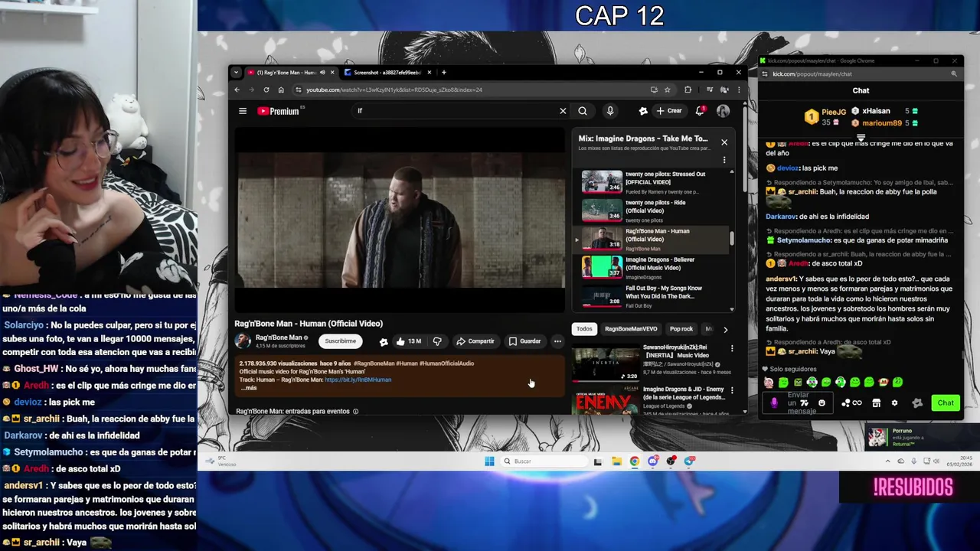Play twenty one pilots Ride from playlist
The height and width of the screenshot is (551, 980).
651,210
